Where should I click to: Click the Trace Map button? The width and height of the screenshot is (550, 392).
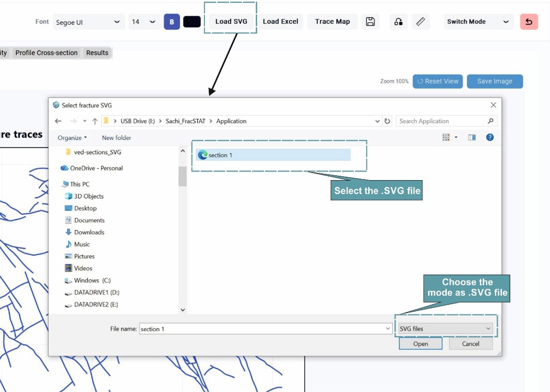pyautogui.click(x=333, y=22)
